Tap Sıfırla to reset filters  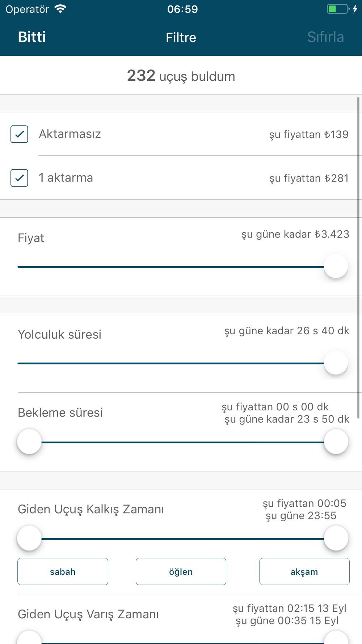(325, 37)
